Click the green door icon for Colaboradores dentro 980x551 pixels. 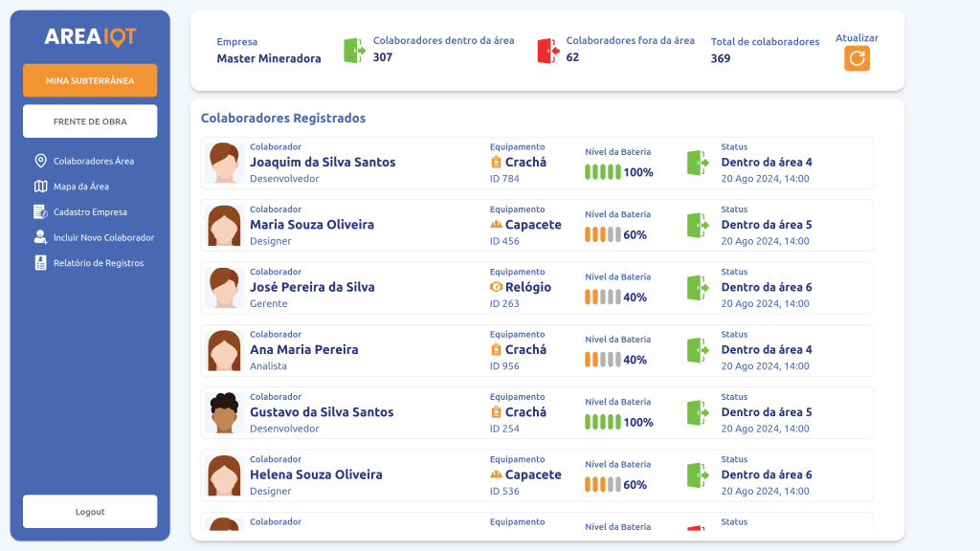(x=354, y=51)
